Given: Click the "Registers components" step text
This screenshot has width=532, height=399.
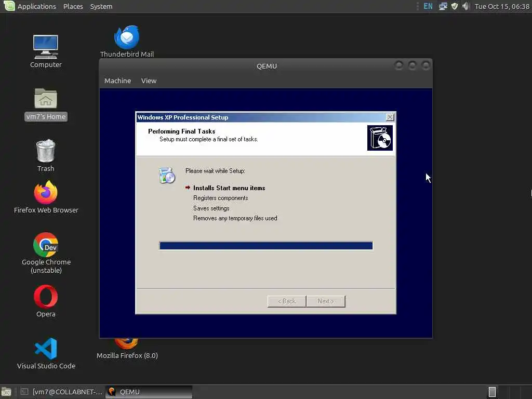Looking at the screenshot, I should click(220, 198).
